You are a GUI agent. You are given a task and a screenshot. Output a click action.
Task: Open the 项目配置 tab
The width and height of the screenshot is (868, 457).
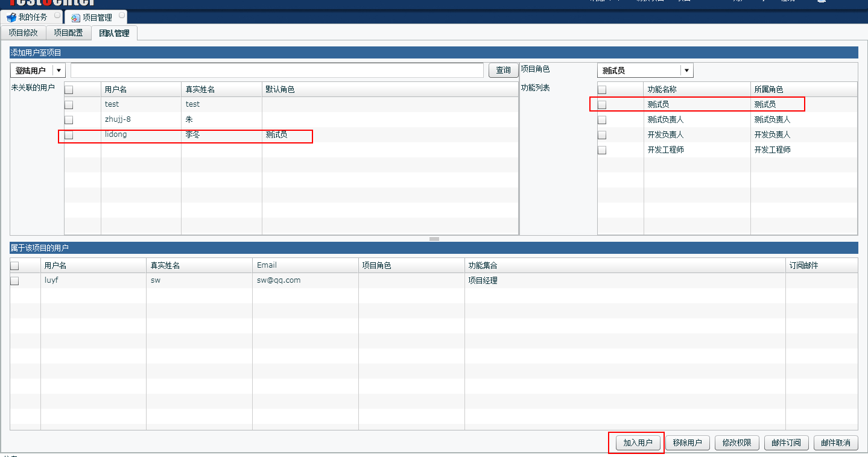pos(68,33)
